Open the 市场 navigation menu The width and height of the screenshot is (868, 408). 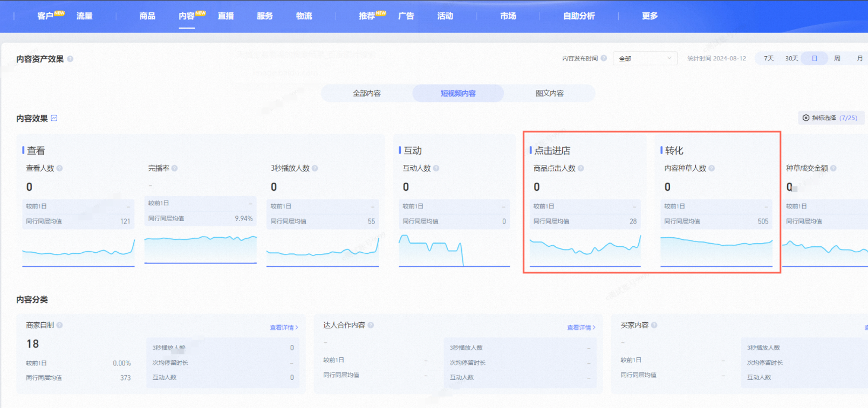[x=508, y=16]
